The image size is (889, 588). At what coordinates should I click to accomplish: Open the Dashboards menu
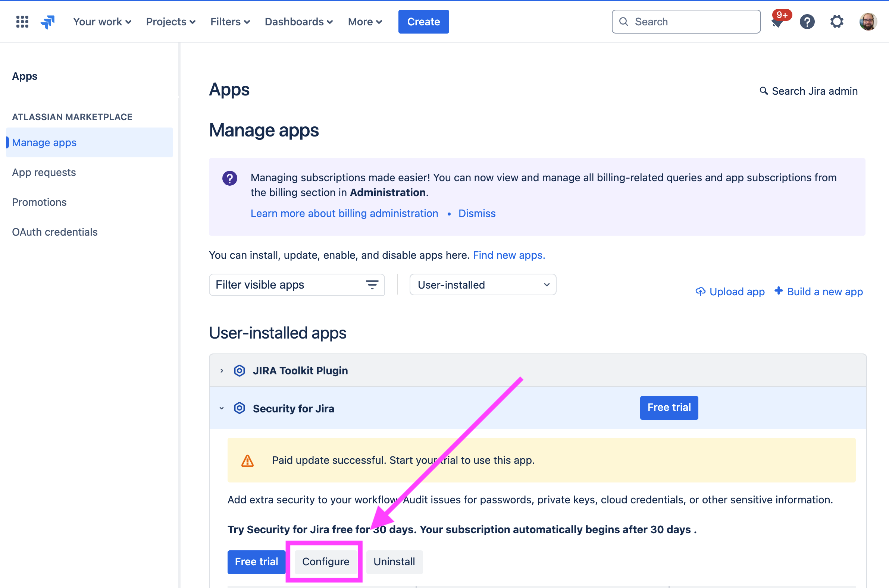[x=298, y=22]
